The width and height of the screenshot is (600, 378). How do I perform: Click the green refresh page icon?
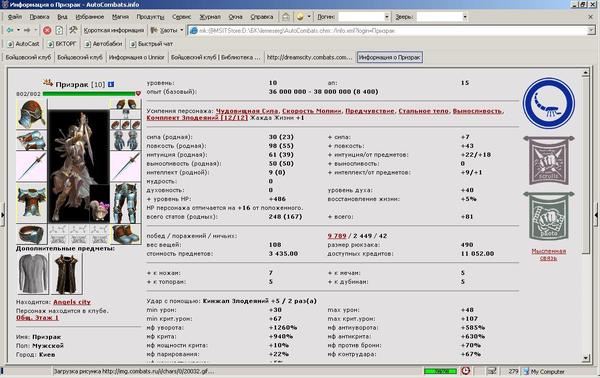[x=59, y=30]
